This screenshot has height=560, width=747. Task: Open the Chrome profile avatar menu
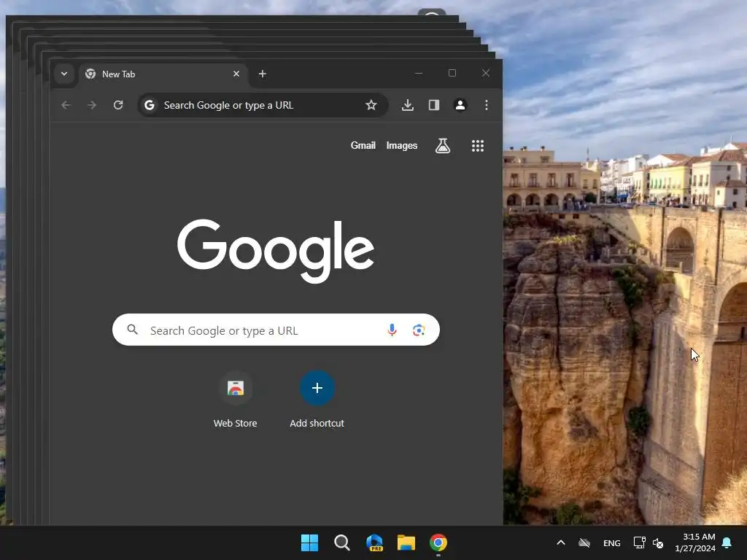click(460, 105)
